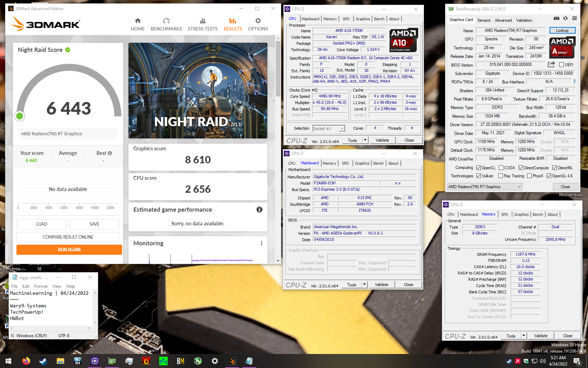Viewport: 588px width, 368px height.
Task: Click COMPARE RESULT ONLINE
Action: pyautogui.click(x=68, y=237)
